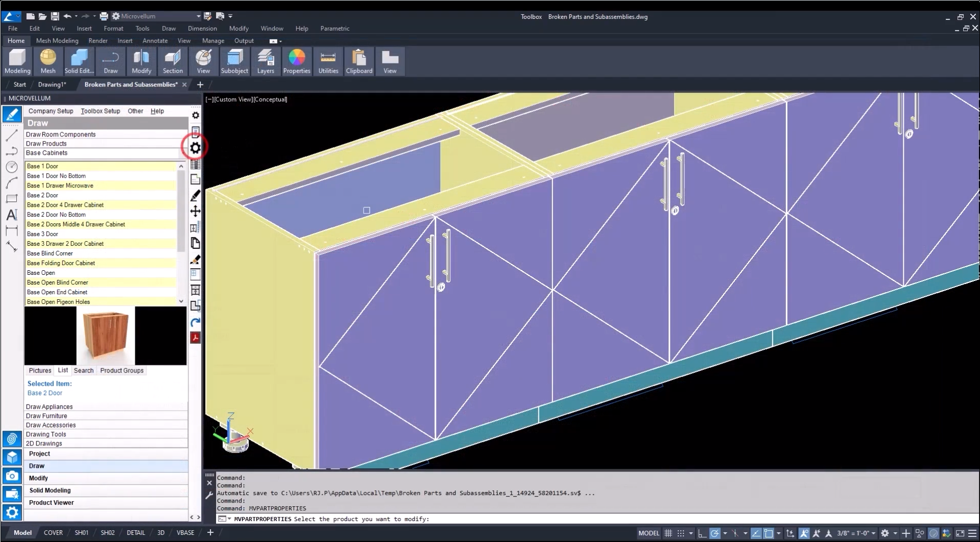Viewport: 980px width, 542px height.
Task: Open the Utilities ribbon panel
Action: click(x=328, y=61)
